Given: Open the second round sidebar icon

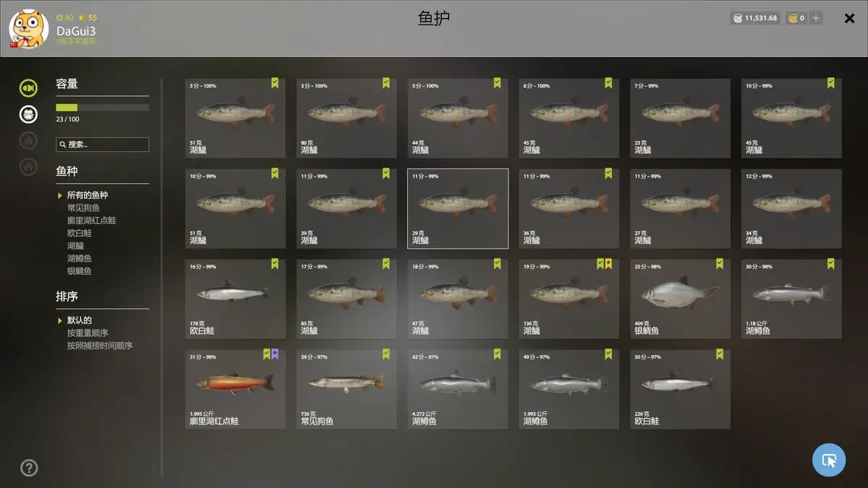Looking at the screenshot, I should (x=28, y=114).
